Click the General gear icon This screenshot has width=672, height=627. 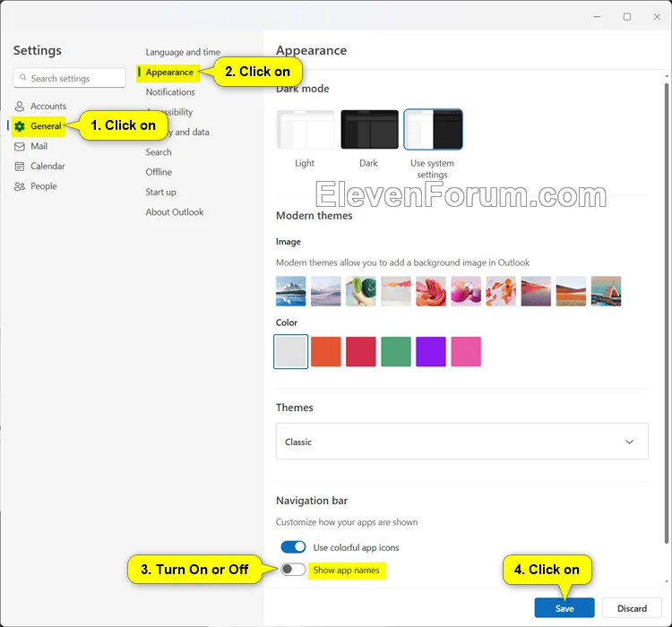click(x=20, y=126)
